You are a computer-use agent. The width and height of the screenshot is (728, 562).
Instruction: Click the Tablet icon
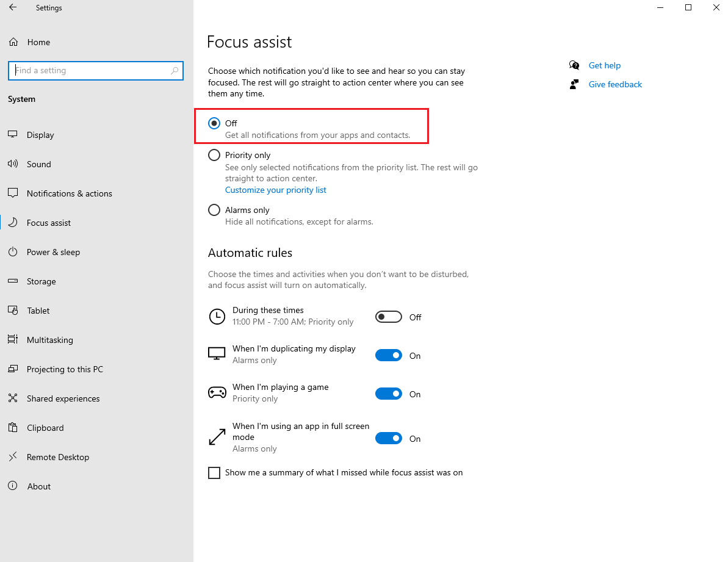pyautogui.click(x=13, y=310)
